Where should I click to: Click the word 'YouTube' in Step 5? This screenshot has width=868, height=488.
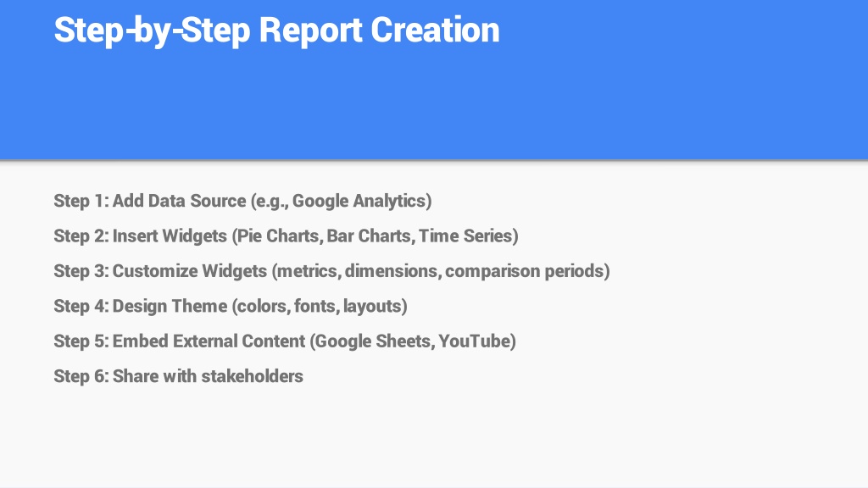coord(474,341)
